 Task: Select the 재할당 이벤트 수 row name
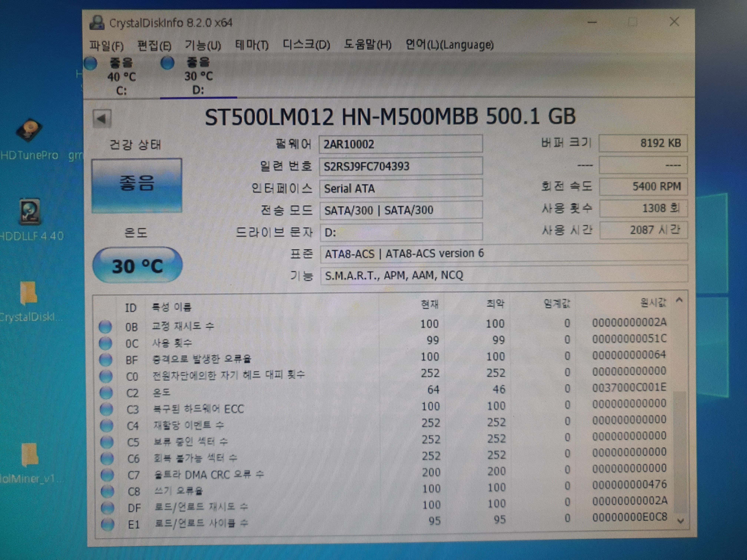pos(189,425)
